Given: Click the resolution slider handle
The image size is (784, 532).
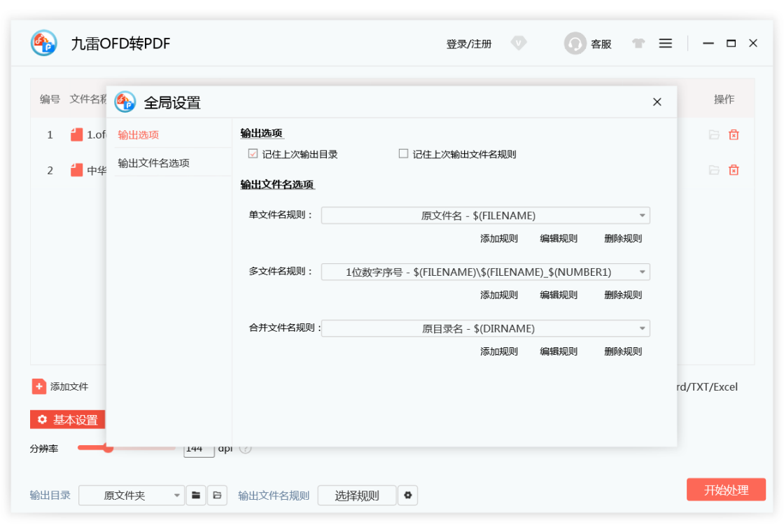Looking at the screenshot, I should click(x=108, y=448).
